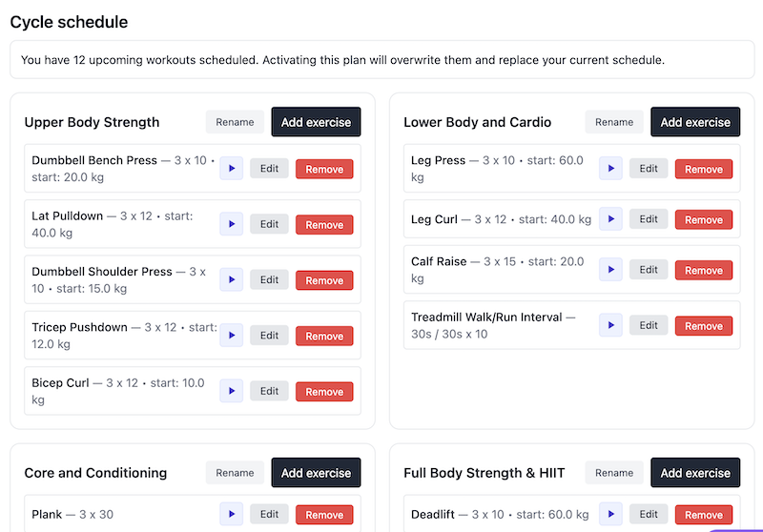Hit the Calf Raise play icon
Image resolution: width=763 pixels, height=532 pixels.
[x=610, y=270]
